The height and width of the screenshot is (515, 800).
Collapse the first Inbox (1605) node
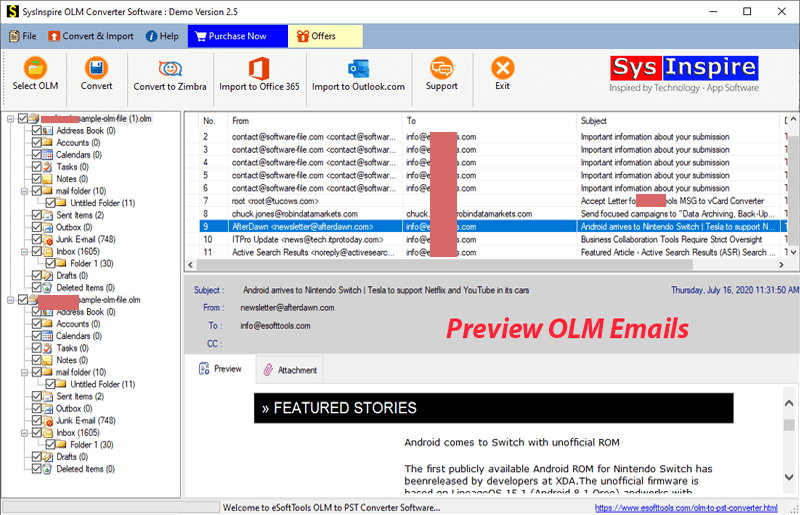24,252
